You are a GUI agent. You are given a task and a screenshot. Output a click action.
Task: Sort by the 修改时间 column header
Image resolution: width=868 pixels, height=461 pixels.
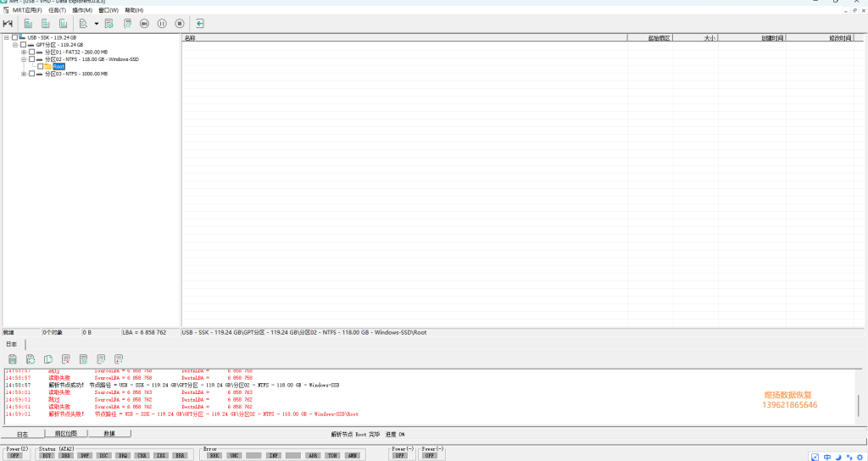click(820, 37)
